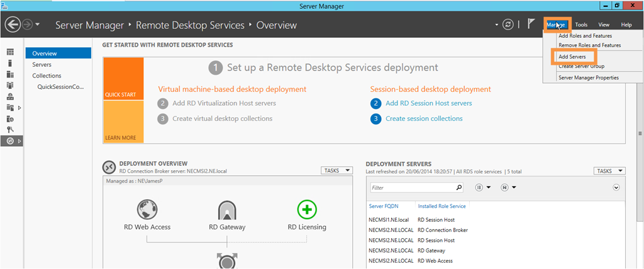Image resolution: width=644 pixels, height=269 pixels.
Task: Click the sidebar server icon with clock badge
Action: point(10,119)
